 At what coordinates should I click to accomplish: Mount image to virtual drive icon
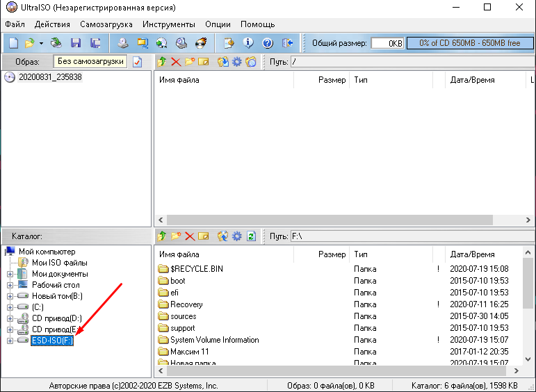coord(181,43)
